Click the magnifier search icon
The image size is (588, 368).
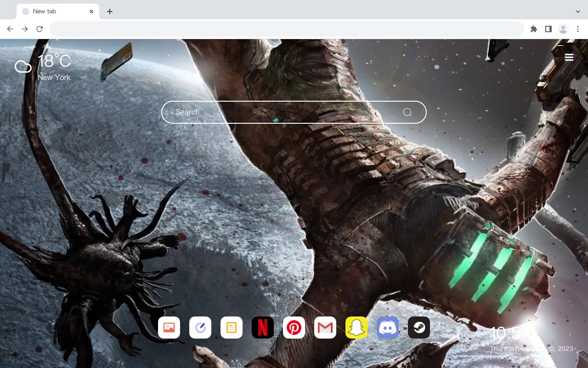407,112
